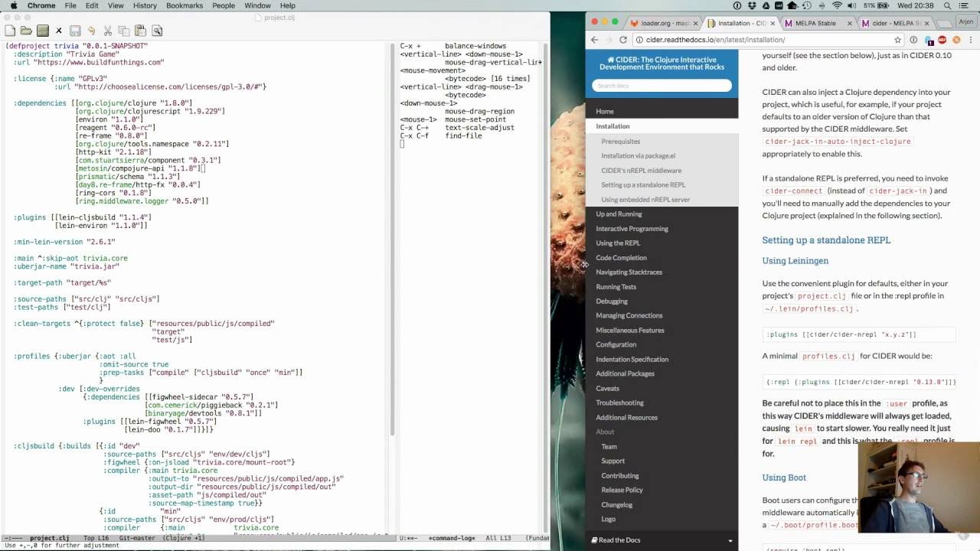The width and height of the screenshot is (980, 551).
Task: Click the Emacs Dired directory toolbar icon
Action: point(43,31)
